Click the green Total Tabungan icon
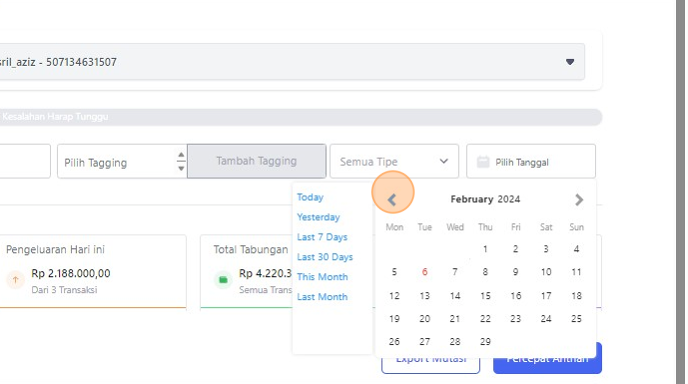This screenshot has height=384, width=688. [x=223, y=280]
